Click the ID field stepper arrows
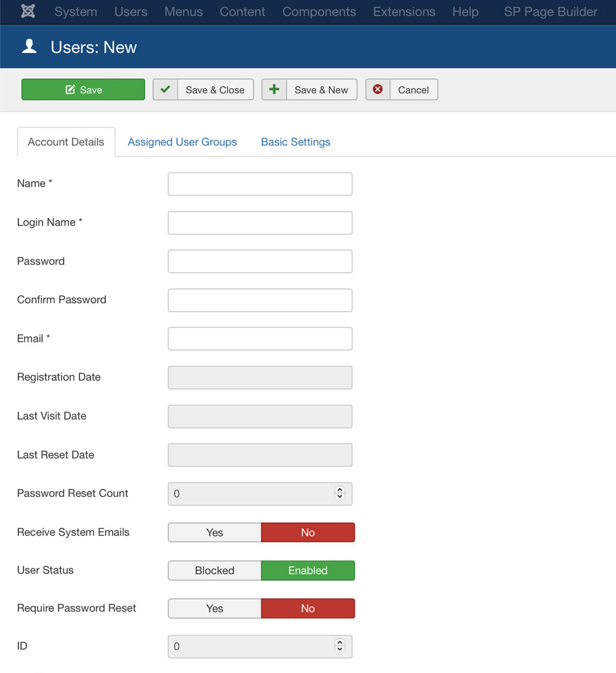 pyautogui.click(x=339, y=645)
